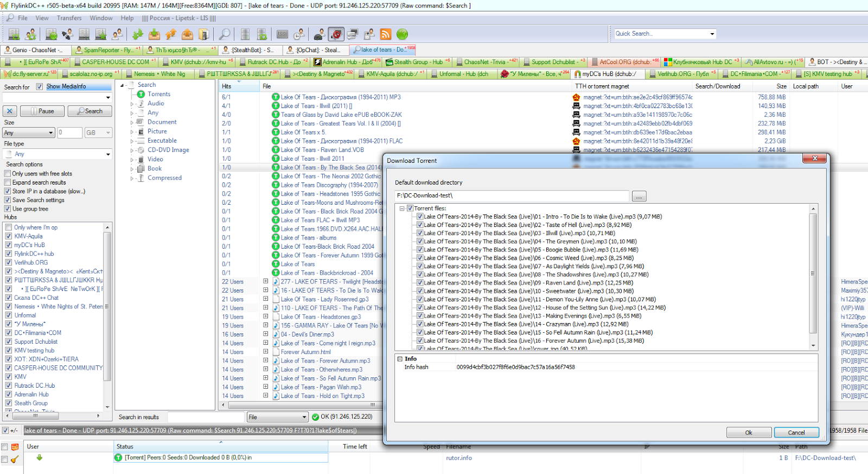Open the Transfers menu

pos(69,18)
